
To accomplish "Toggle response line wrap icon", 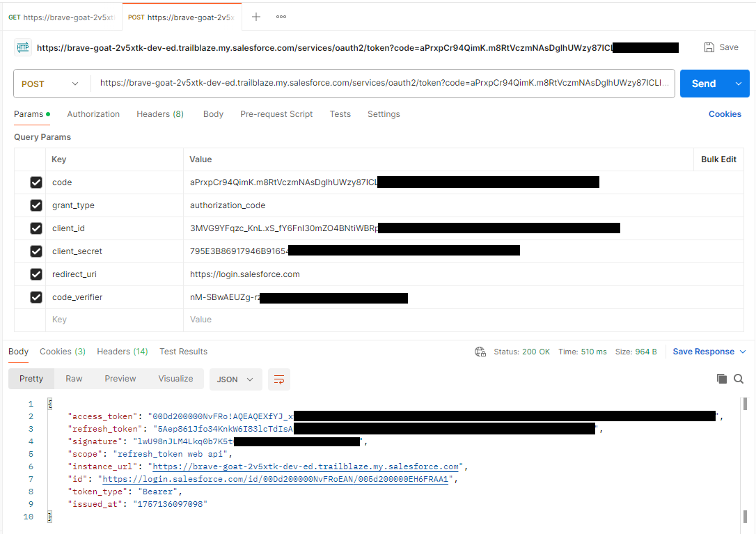I will (278, 379).
